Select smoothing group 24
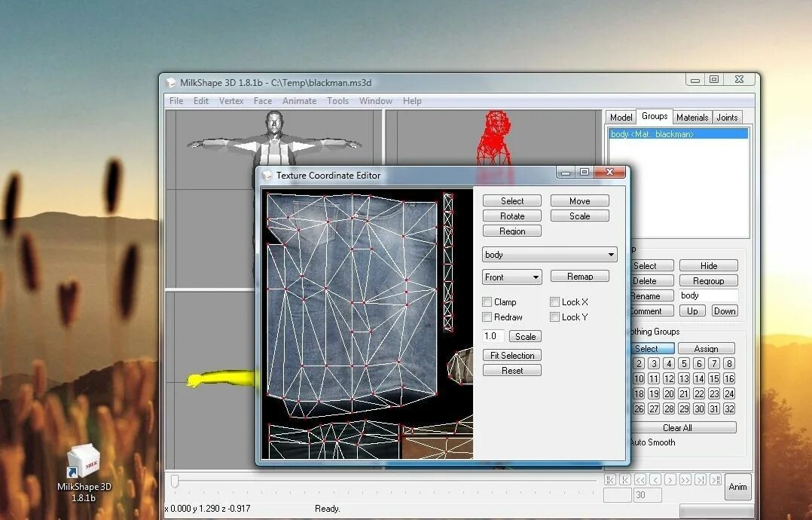 pos(729,393)
